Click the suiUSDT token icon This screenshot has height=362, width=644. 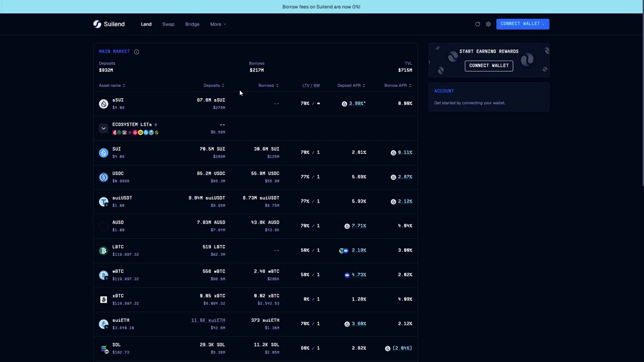104,202
